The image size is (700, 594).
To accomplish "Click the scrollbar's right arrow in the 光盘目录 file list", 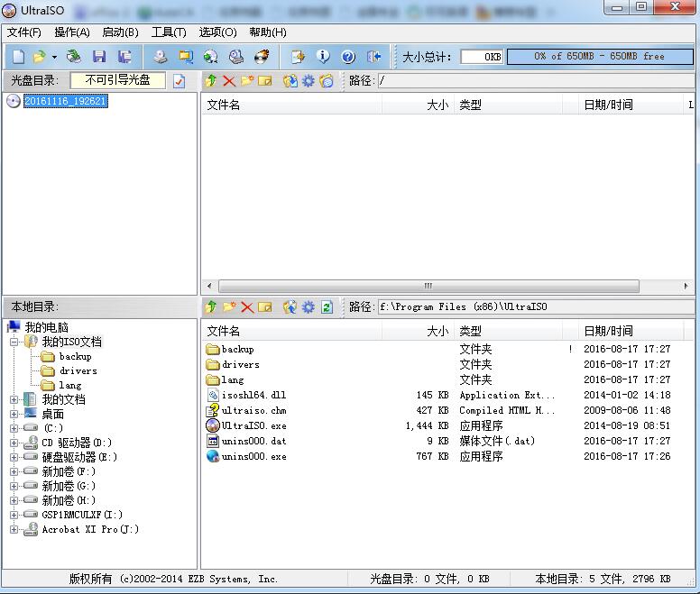I will 686,286.
